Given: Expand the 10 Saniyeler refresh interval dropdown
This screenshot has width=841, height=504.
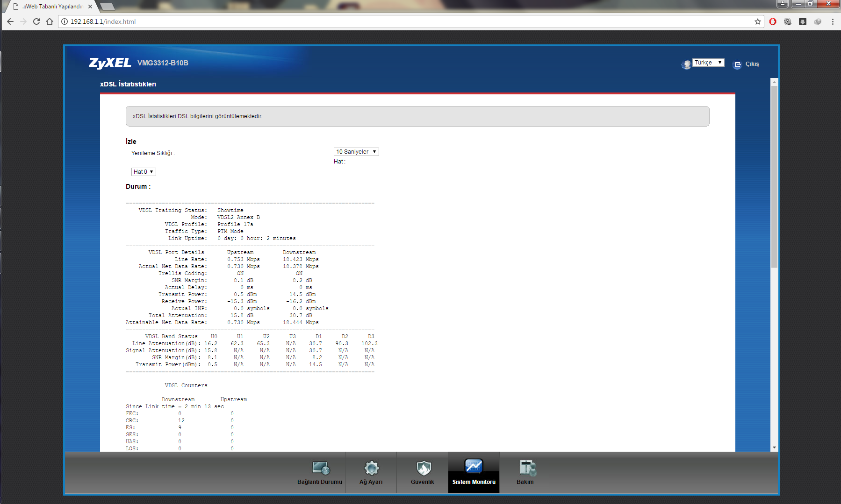Looking at the screenshot, I should [356, 152].
